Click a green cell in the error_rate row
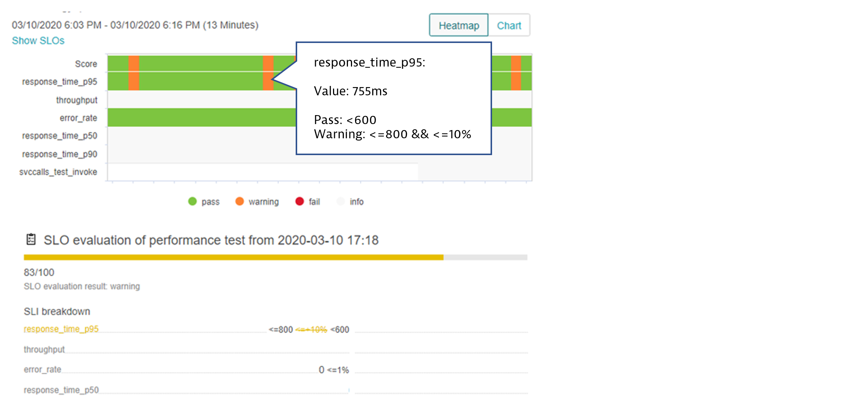This screenshot has width=868, height=407. click(x=187, y=117)
